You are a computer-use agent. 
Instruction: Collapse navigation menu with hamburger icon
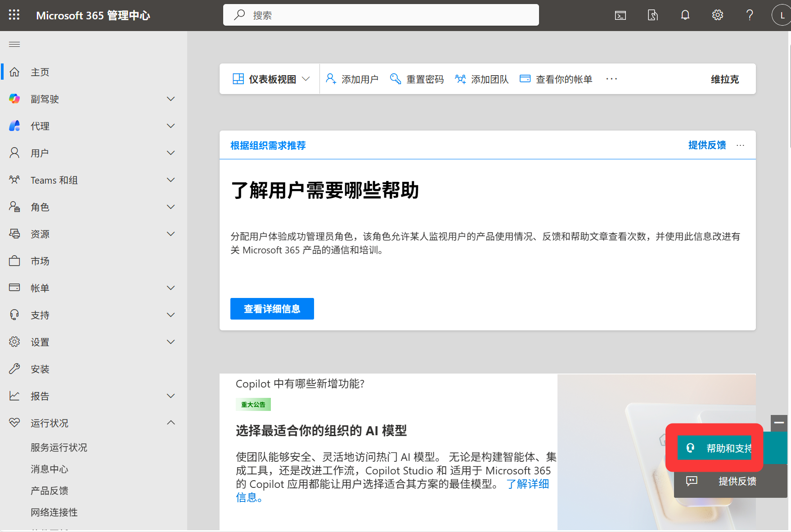[x=14, y=44]
